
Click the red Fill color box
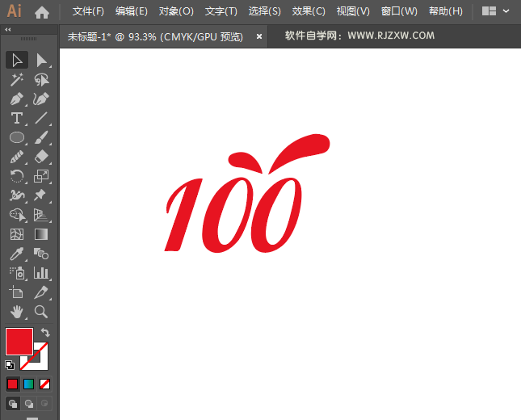click(19, 341)
